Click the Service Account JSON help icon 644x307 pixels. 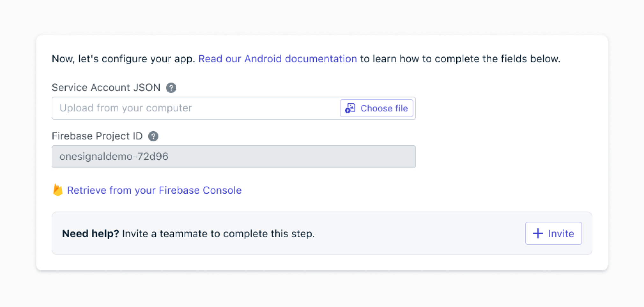(x=171, y=88)
